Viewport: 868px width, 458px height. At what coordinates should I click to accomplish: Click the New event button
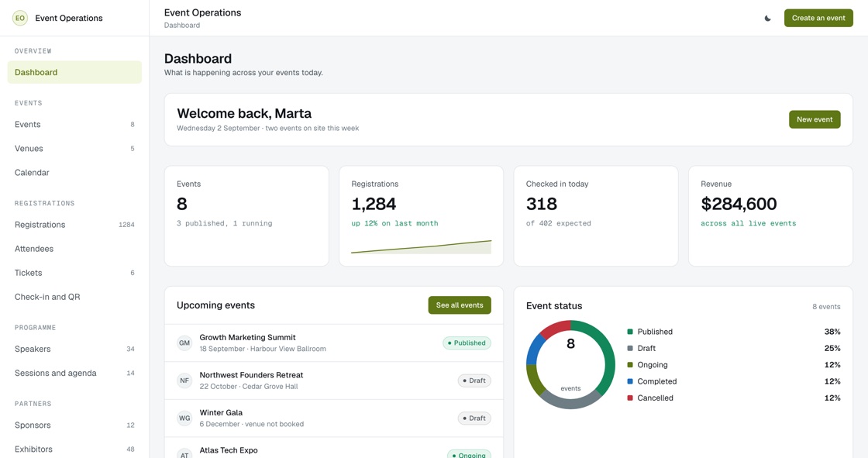[x=815, y=119]
